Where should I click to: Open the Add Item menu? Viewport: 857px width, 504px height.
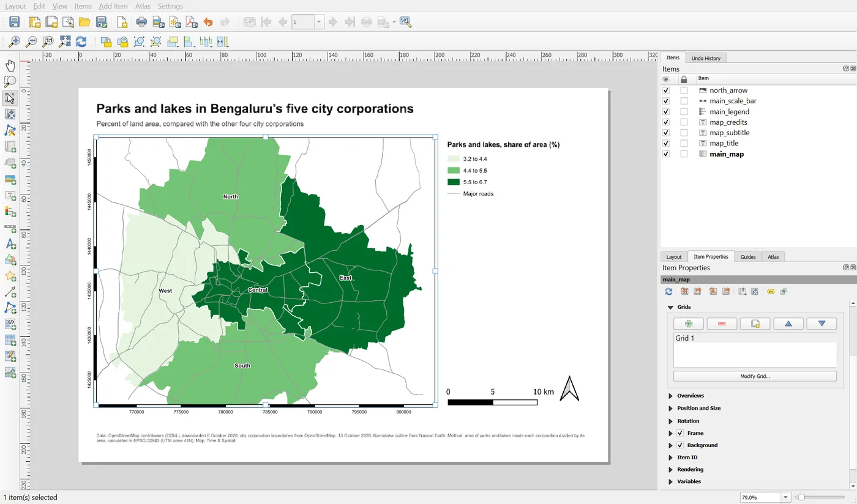(113, 6)
